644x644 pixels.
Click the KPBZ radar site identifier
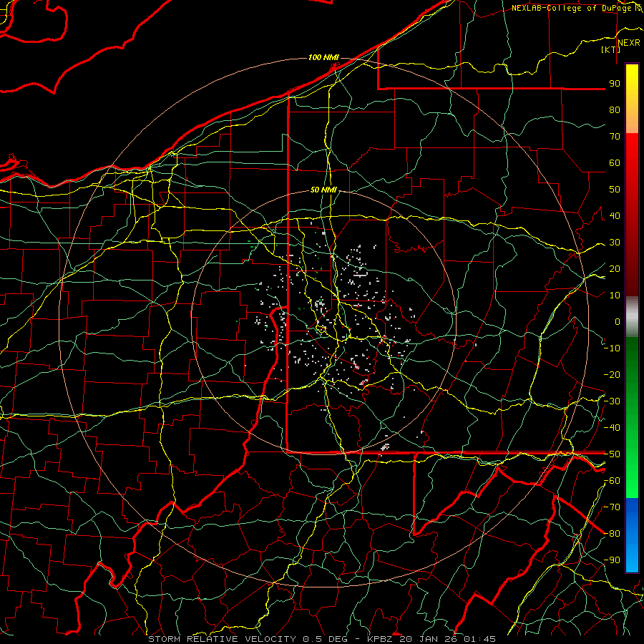pyautogui.click(x=381, y=639)
